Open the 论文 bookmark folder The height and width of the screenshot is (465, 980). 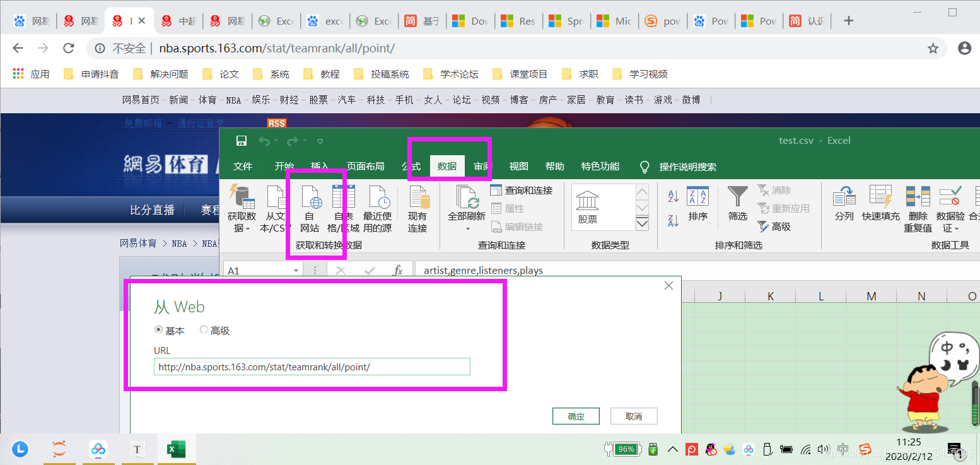(221, 74)
